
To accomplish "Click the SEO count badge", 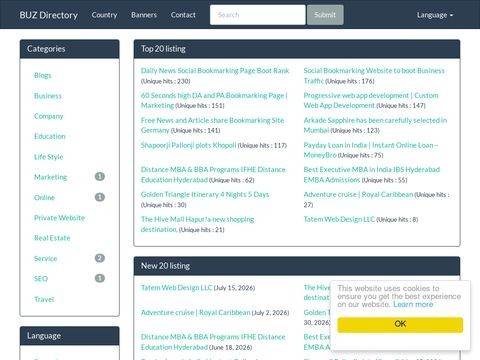I will [x=100, y=278].
